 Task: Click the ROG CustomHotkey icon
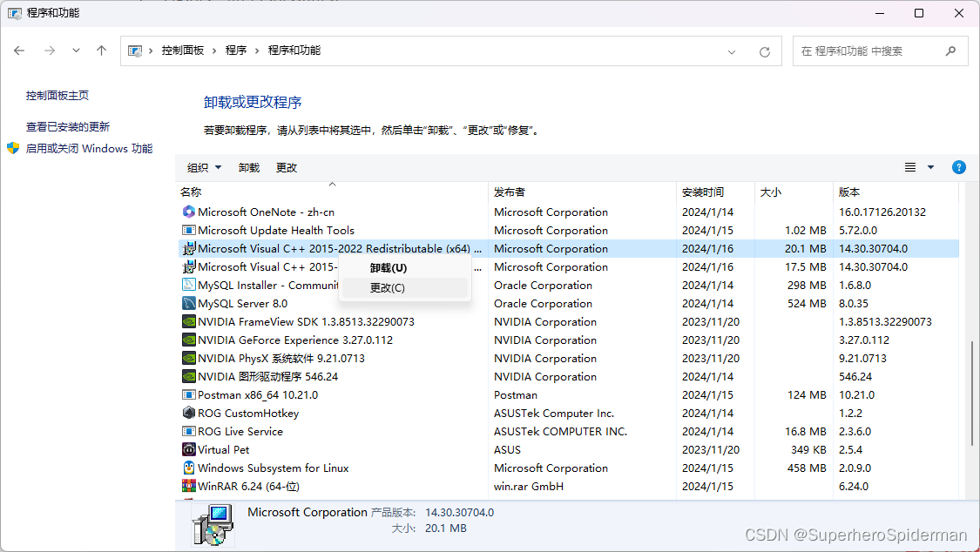(x=189, y=413)
